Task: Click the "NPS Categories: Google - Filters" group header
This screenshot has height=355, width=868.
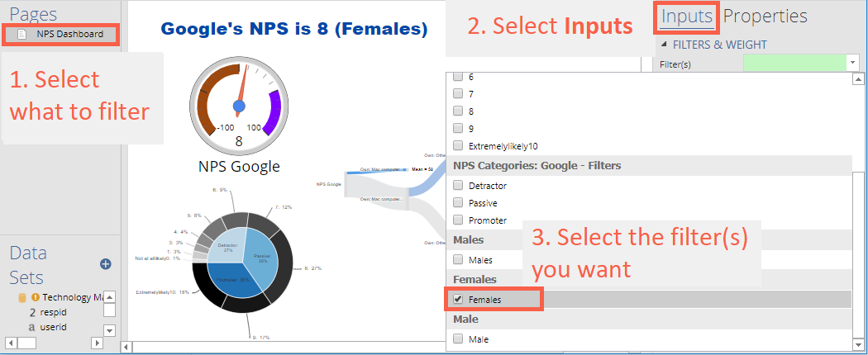Action: [x=537, y=165]
